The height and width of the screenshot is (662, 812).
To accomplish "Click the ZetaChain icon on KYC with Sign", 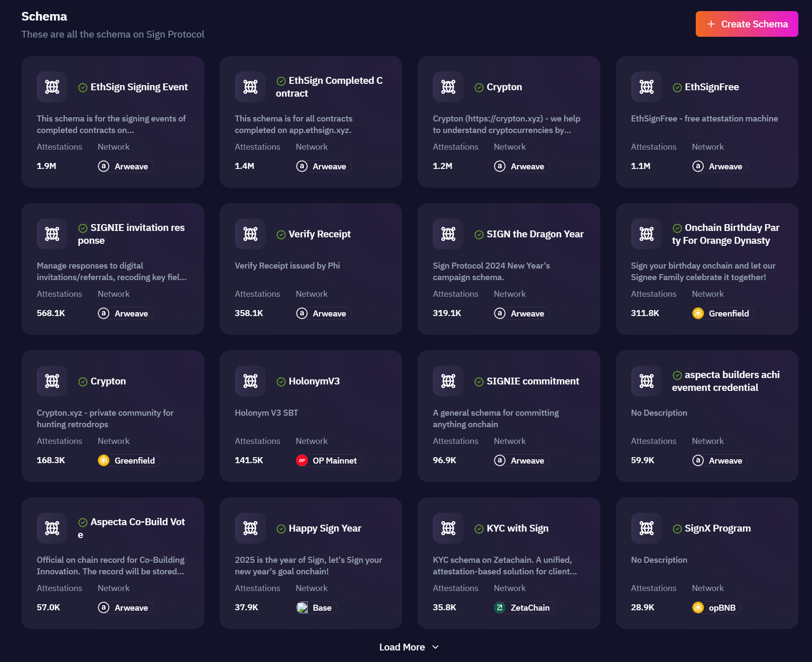I will coord(500,608).
